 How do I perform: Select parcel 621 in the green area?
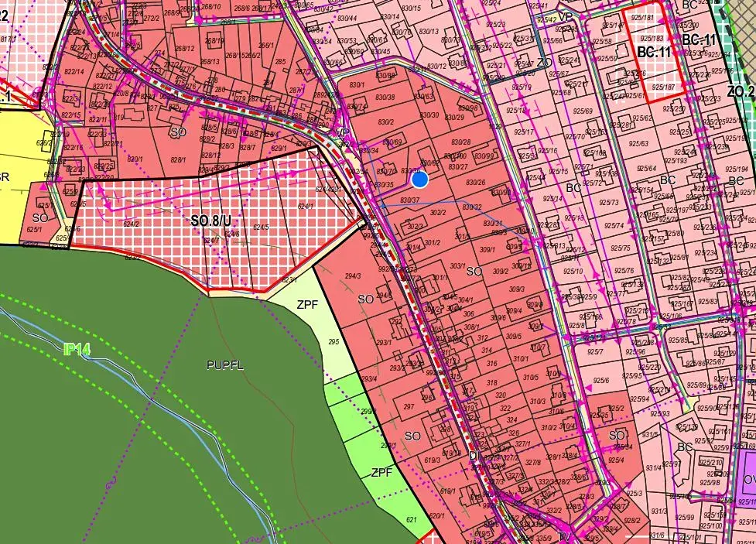click(x=411, y=521)
